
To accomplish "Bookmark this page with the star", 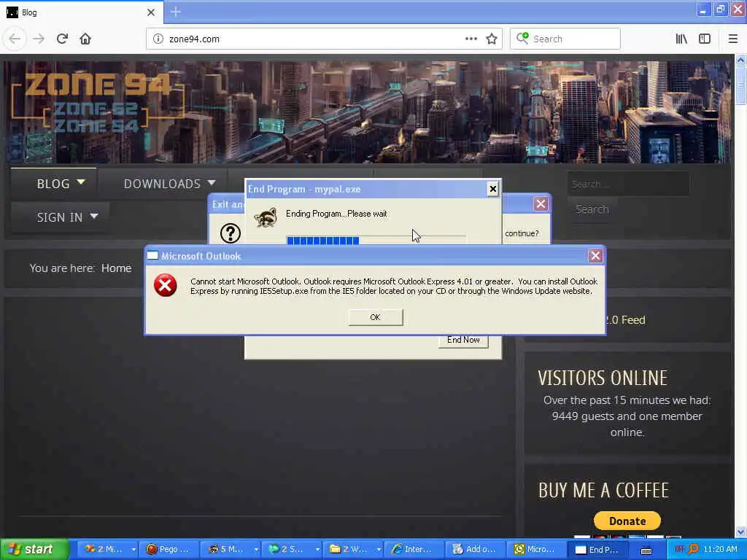I will pyautogui.click(x=492, y=39).
